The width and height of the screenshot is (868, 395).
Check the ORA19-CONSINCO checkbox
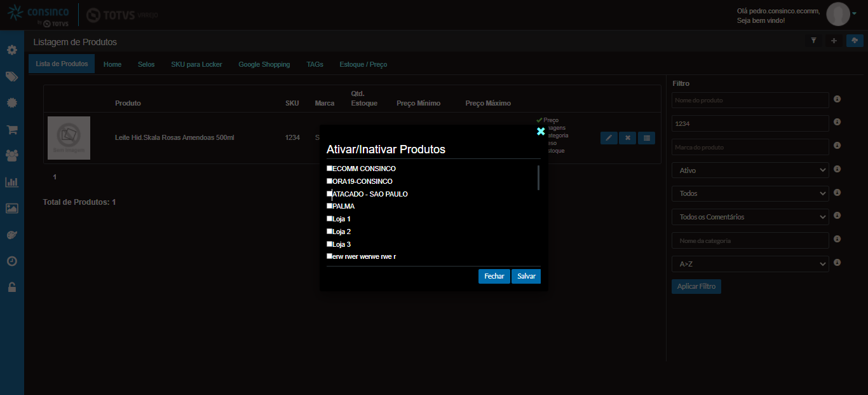330,181
